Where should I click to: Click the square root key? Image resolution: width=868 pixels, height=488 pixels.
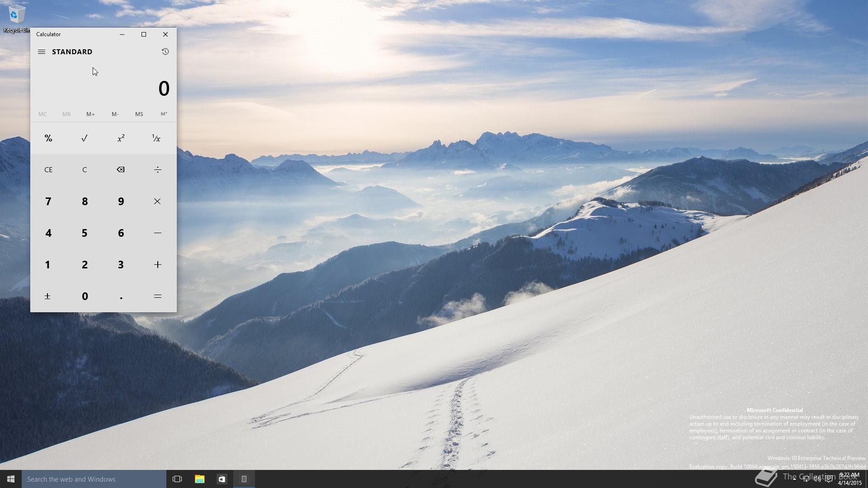click(x=85, y=138)
